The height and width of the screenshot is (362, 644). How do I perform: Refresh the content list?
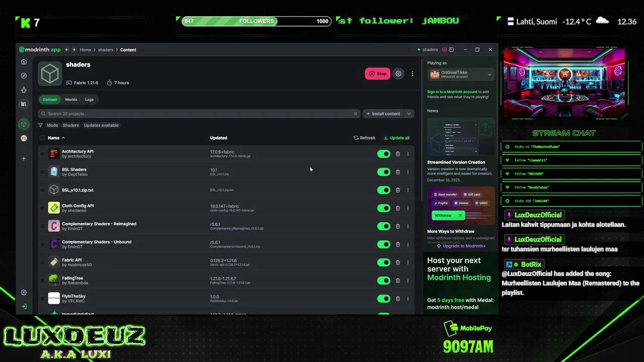tap(364, 138)
